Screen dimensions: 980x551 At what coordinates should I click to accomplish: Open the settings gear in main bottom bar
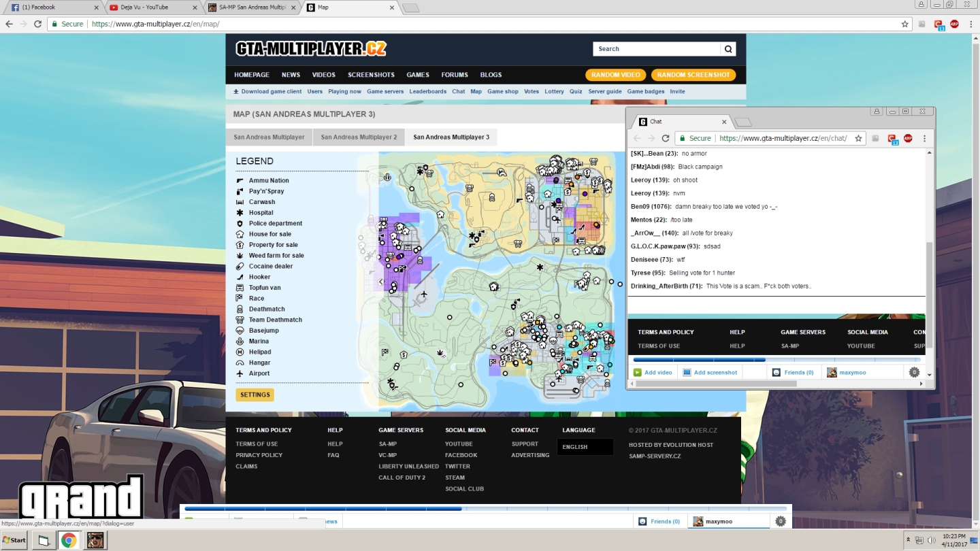coord(781,521)
